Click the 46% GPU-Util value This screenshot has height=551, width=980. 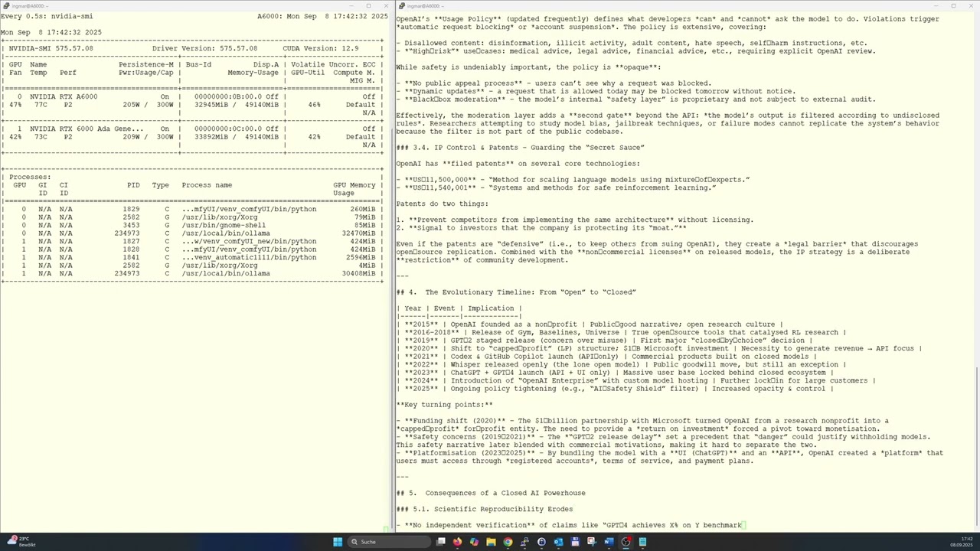coord(314,105)
